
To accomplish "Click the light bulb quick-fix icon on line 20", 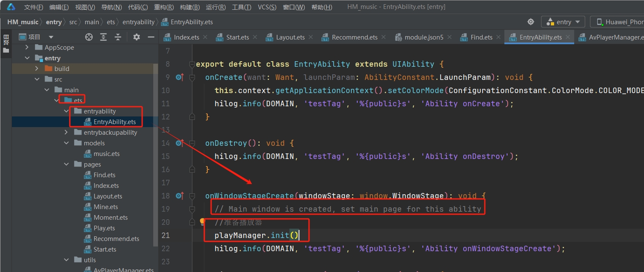I will pos(203,222).
